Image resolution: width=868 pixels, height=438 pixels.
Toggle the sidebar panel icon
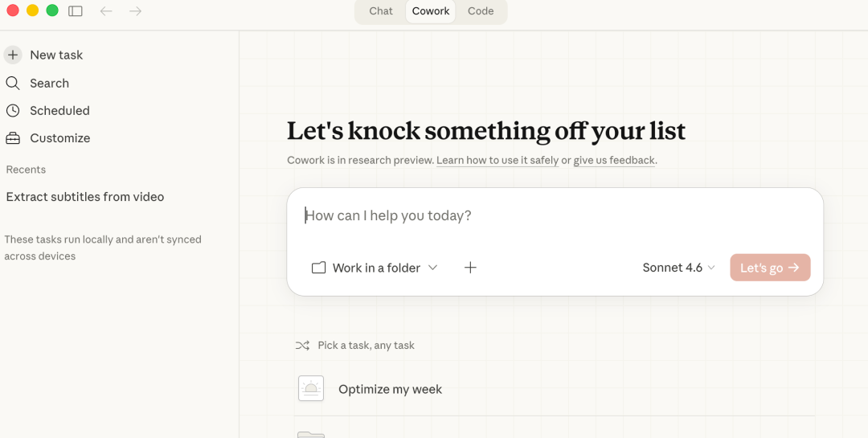pos(76,11)
